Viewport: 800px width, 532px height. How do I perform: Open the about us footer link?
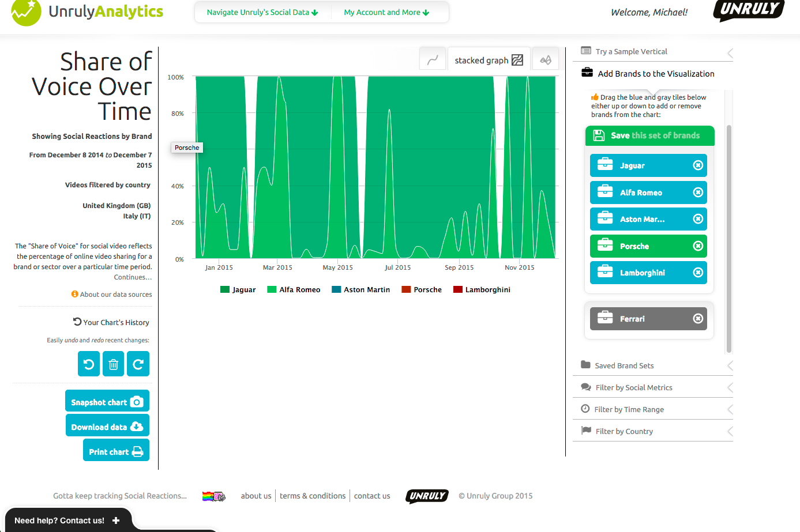pyautogui.click(x=256, y=496)
